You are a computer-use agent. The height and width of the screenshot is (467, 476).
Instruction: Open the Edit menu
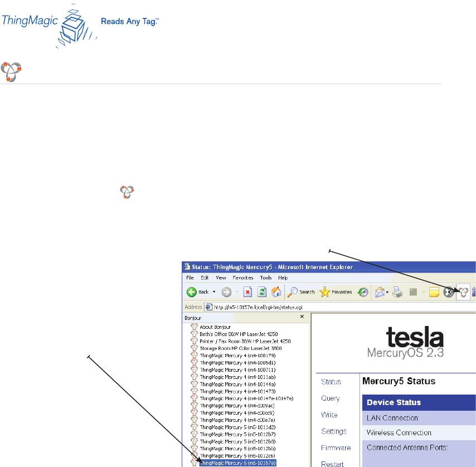tap(205, 278)
